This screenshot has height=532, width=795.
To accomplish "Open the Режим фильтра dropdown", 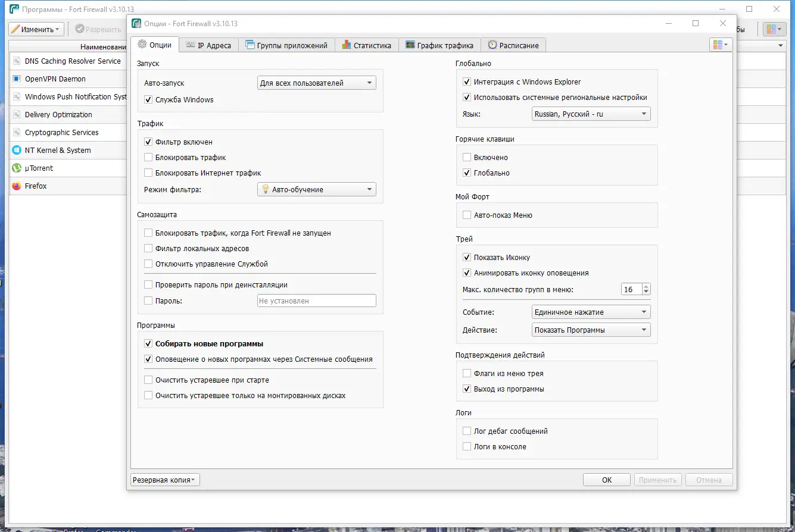I will tap(316, 189).
